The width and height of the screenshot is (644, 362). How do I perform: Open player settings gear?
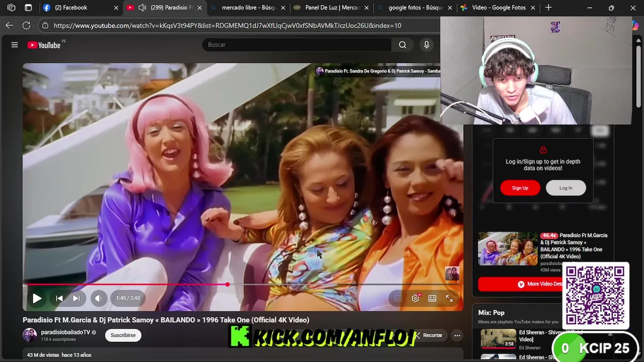[x=415, y=298]
